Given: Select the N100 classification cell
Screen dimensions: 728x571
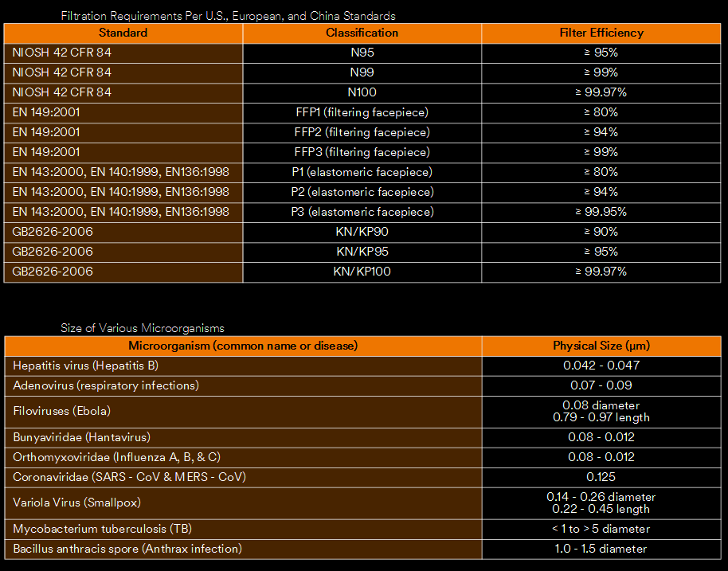Looking at the screenshot, I should [x=362, y=92].
